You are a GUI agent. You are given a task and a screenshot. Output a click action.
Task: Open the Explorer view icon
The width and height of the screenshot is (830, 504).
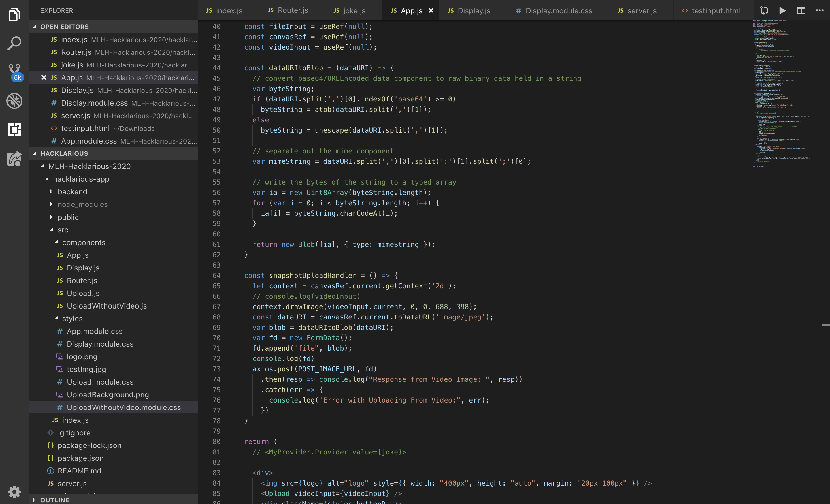tap(14, 15)
